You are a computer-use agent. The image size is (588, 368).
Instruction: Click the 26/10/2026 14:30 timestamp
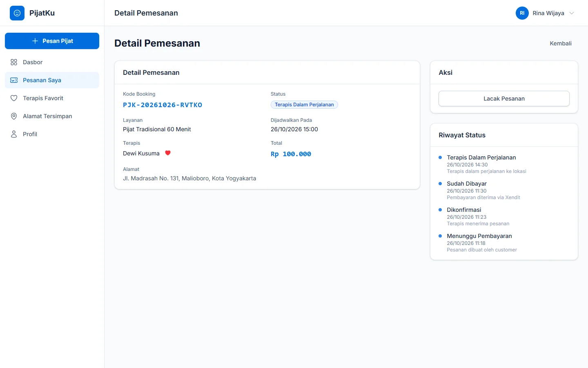pos(467,165)
